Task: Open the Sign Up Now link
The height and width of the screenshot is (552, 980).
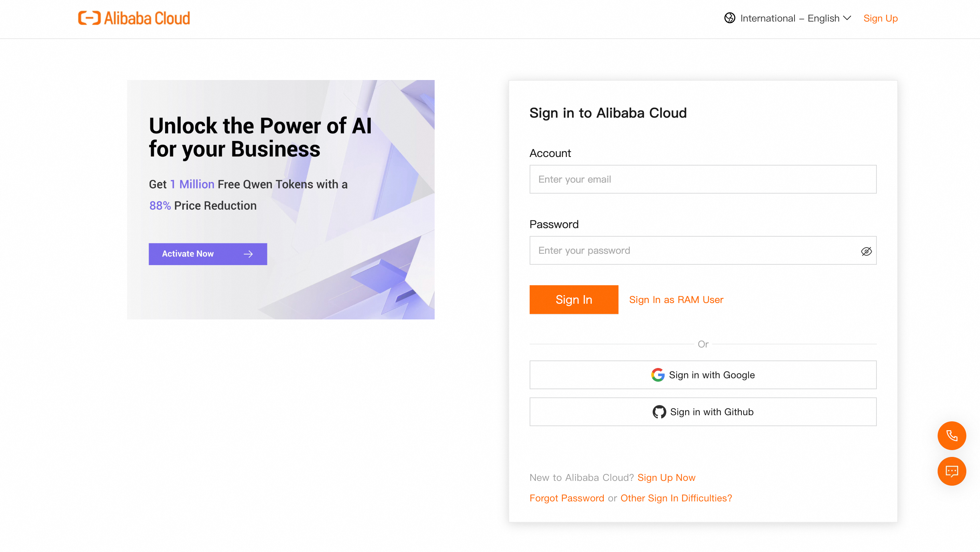Action: coord(666,477)
